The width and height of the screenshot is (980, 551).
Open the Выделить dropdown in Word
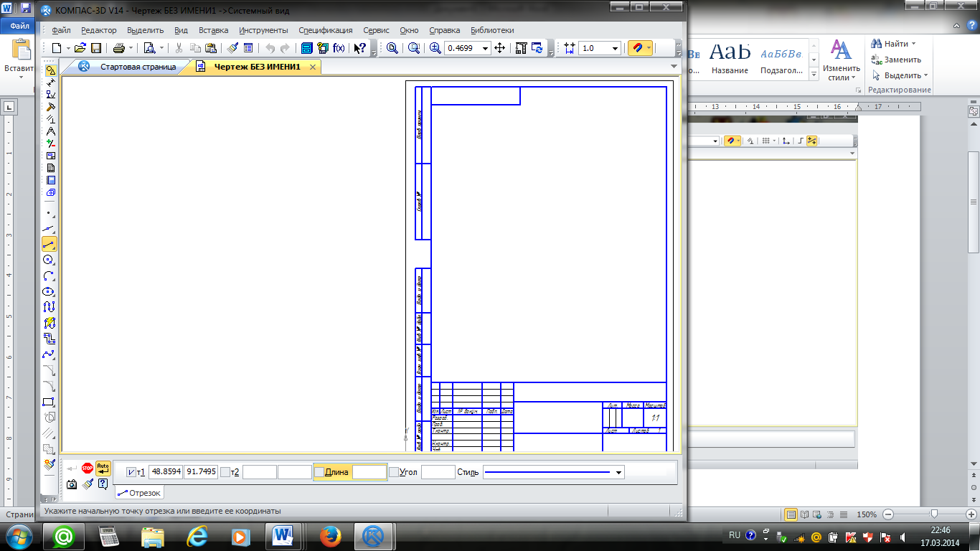900,75
